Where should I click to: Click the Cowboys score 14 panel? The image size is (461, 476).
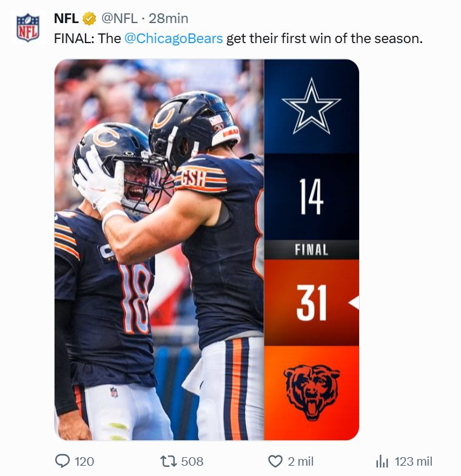coord(312,197)
